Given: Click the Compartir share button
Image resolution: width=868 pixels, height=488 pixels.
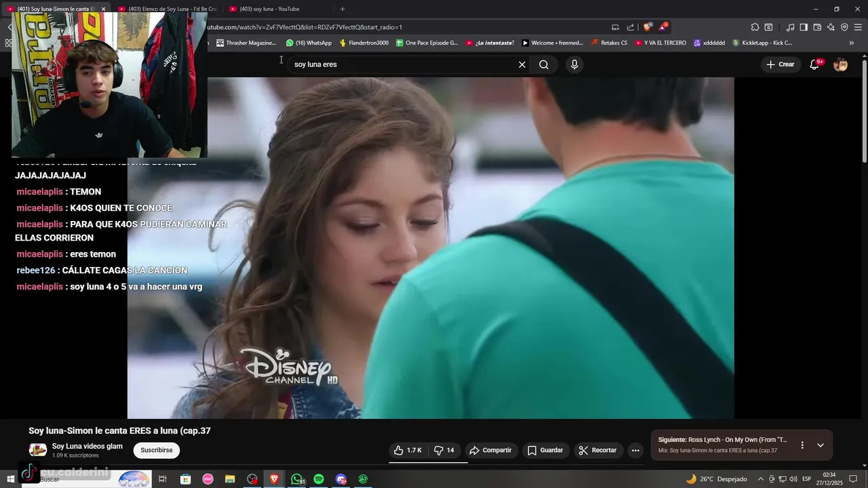Looking at the screenshot, I should [x=490, y=450].
